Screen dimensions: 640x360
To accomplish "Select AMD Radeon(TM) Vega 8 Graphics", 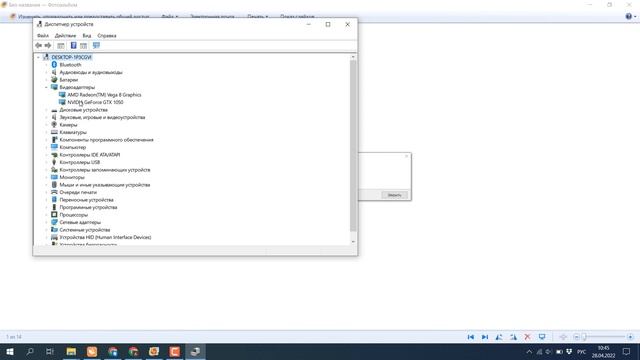I will click(x=104, y=95).
